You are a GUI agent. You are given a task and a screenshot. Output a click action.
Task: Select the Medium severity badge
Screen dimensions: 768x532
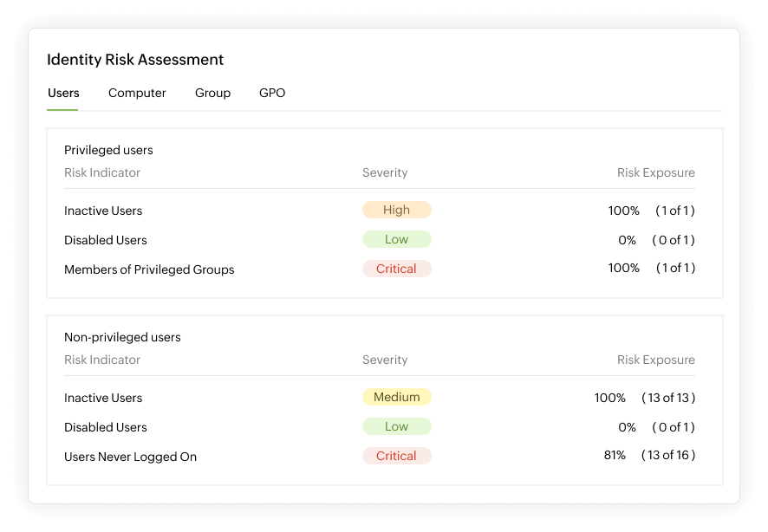coord(396,397)
